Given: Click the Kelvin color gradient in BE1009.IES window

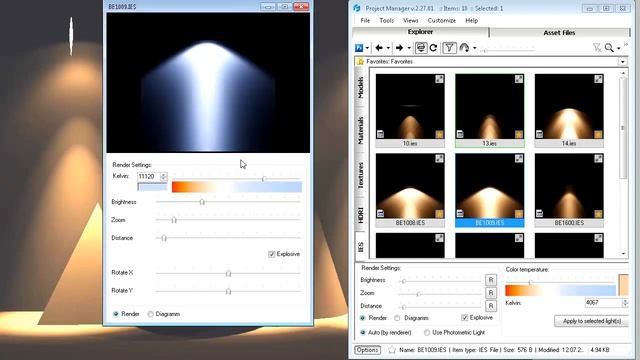Looking at the screenshot, I should tap(237, 187).
